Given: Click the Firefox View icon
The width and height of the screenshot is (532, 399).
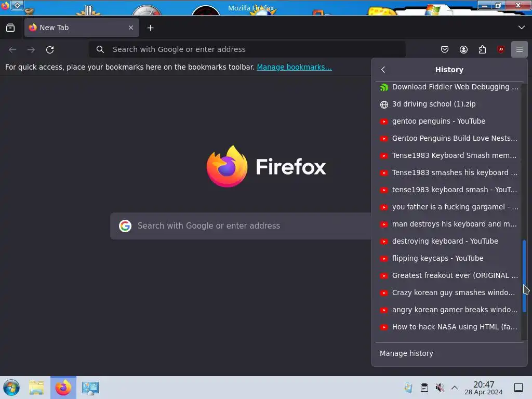Looking at the screenshot, I should tap(10, 28).
